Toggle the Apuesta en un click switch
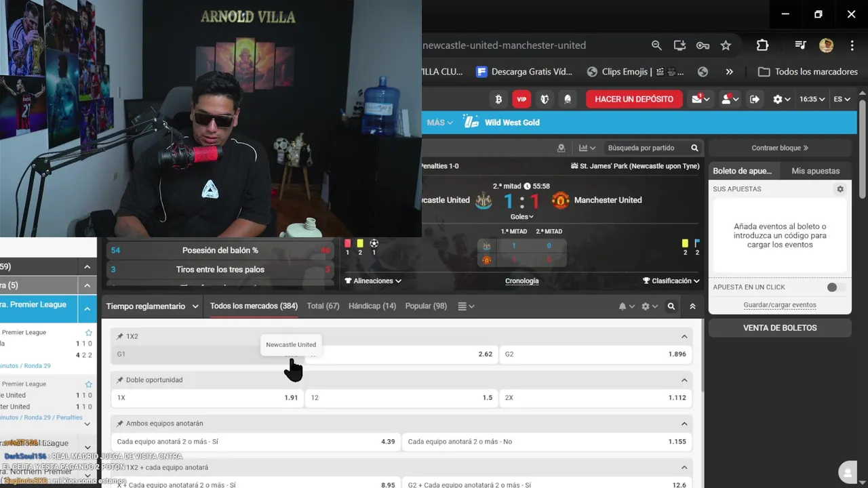The image size is (868, 488). [836, 287]
